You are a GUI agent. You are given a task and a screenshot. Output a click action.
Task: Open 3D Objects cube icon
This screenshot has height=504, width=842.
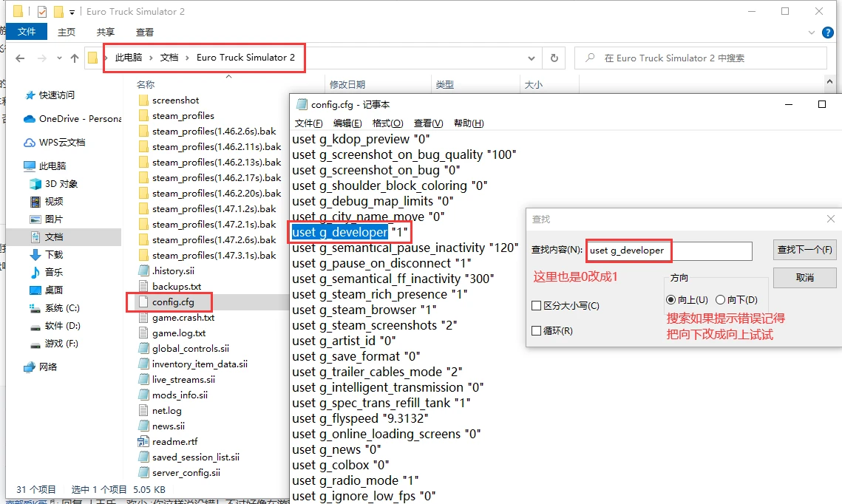(x=35, y=184)
